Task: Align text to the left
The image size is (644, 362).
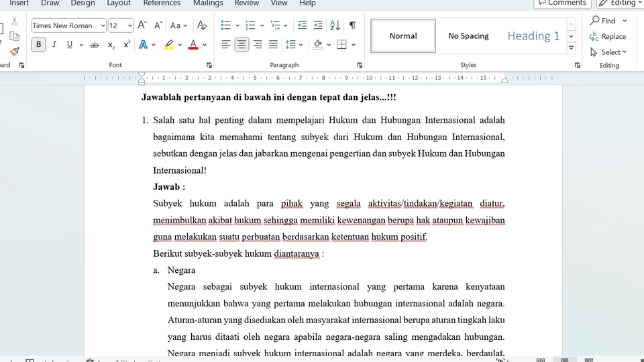Action: (x=226, y=45)
